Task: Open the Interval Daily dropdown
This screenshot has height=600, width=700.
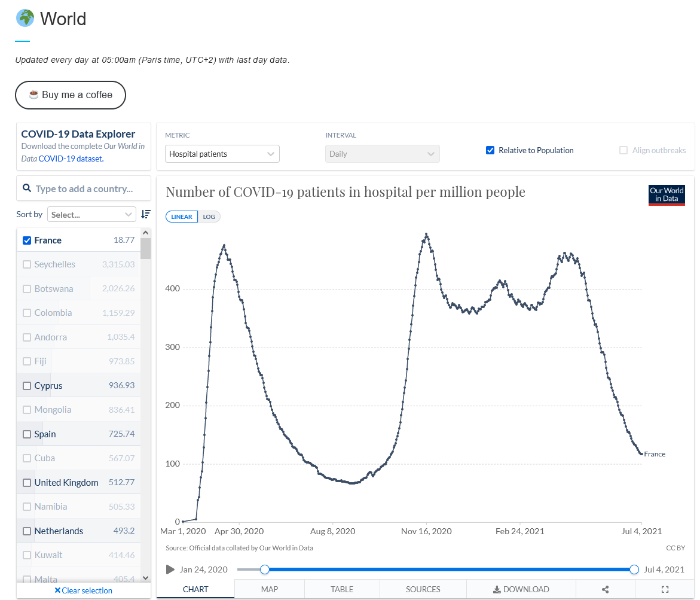Action: click(382, 154)
